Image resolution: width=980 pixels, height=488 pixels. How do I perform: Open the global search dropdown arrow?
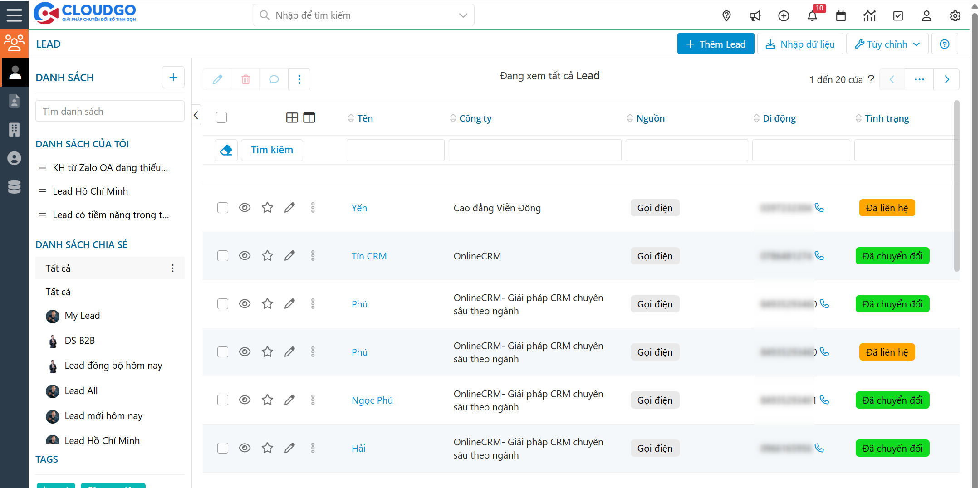point(463,15)
